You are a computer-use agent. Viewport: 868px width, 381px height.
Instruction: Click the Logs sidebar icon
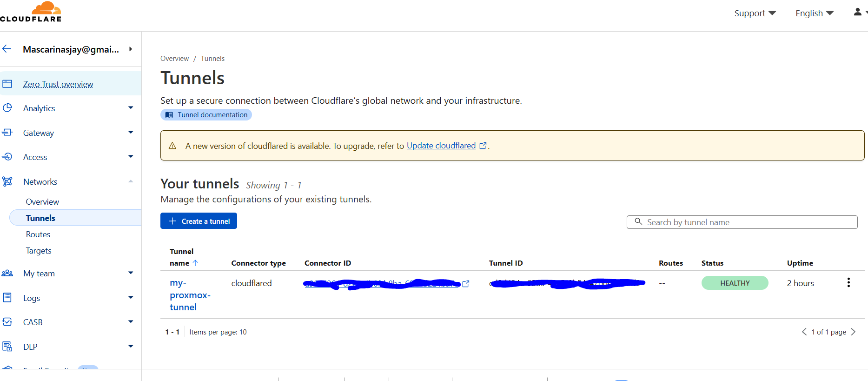[x=7, y=298]
